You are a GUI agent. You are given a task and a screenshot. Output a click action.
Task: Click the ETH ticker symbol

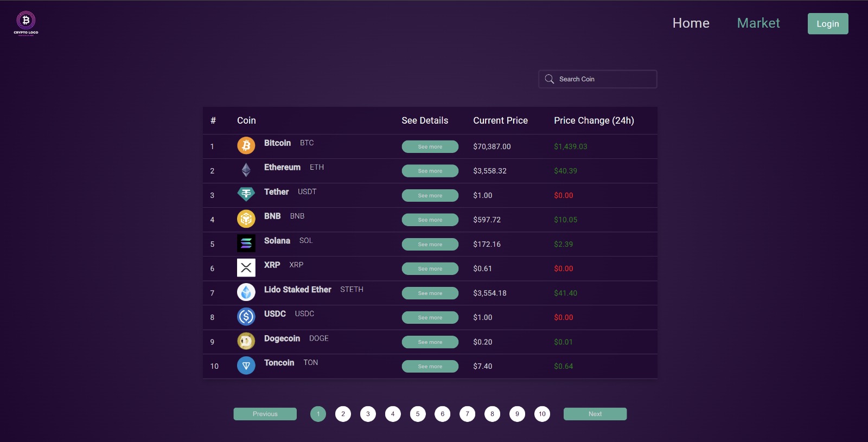pyautogui.click(x=317, y=167)
